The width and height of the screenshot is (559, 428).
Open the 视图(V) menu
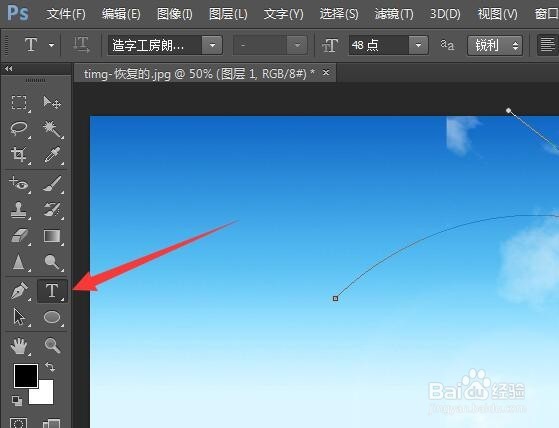coord(497,14)
